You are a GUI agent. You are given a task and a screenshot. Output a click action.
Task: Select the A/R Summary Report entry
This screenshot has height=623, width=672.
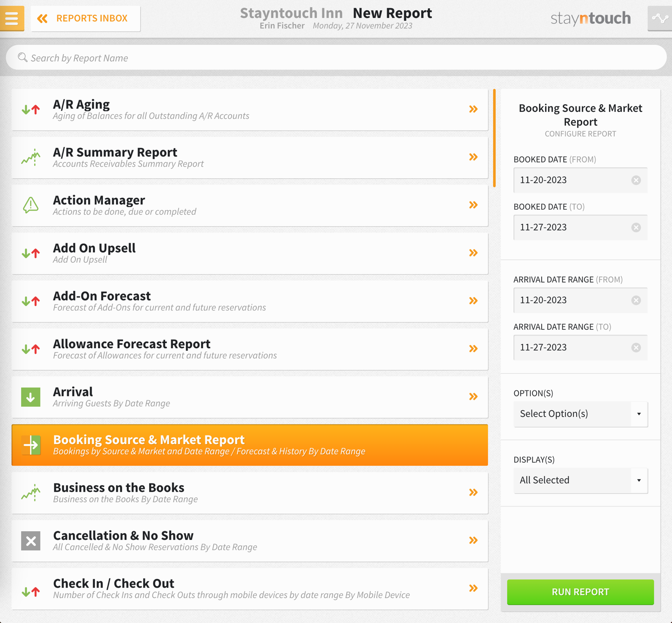250,157
